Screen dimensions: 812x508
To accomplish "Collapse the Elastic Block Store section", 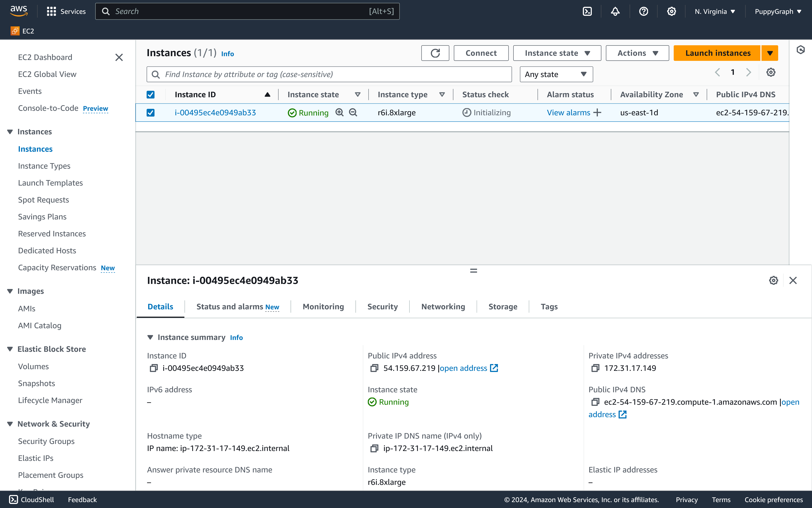I will point(10,349).
